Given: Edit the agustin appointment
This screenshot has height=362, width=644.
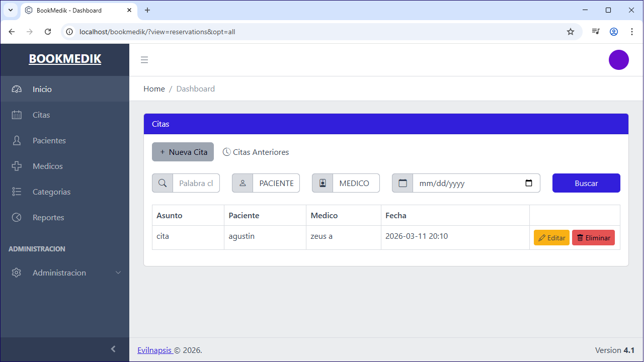Looking at the screenshot, I should 551,238.
